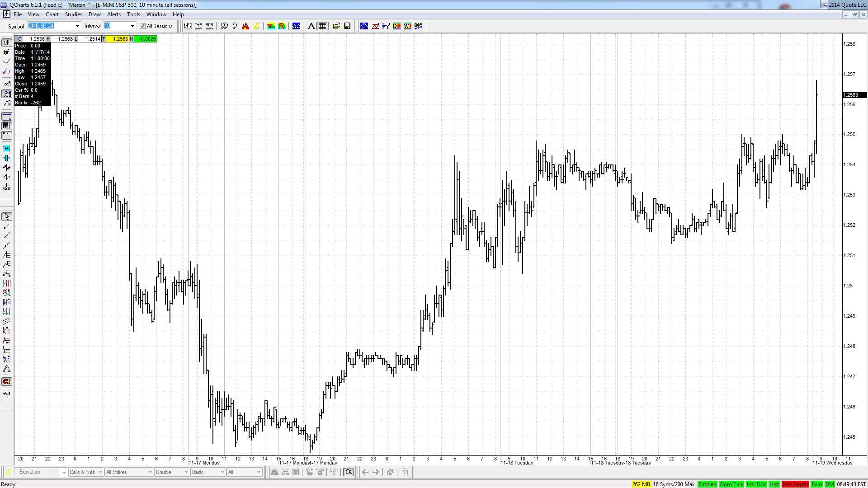Open the Tools menu

pyautogui.click(x=133, y=14)
